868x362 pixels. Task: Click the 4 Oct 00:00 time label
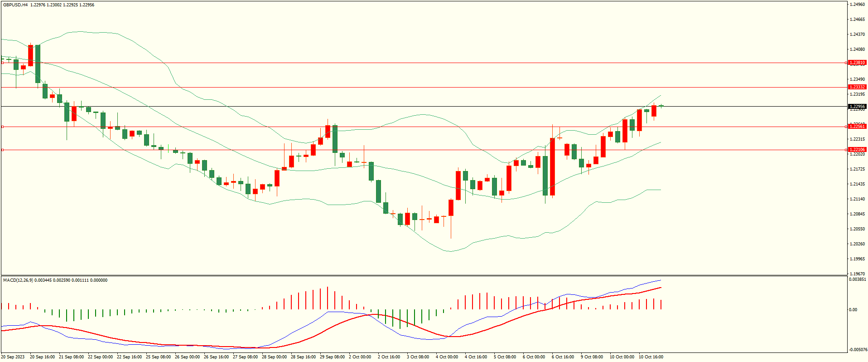pos(447,357)
